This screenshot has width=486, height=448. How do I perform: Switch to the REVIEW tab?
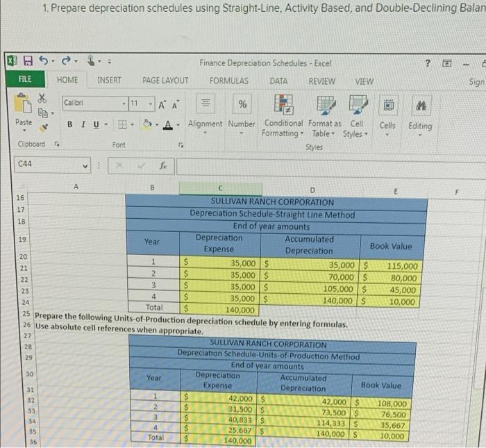(321, 81)
